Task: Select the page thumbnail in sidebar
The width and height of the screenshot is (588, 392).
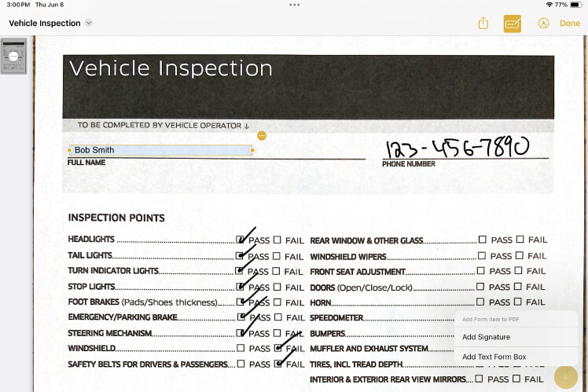Action: (x=14, y=57)
